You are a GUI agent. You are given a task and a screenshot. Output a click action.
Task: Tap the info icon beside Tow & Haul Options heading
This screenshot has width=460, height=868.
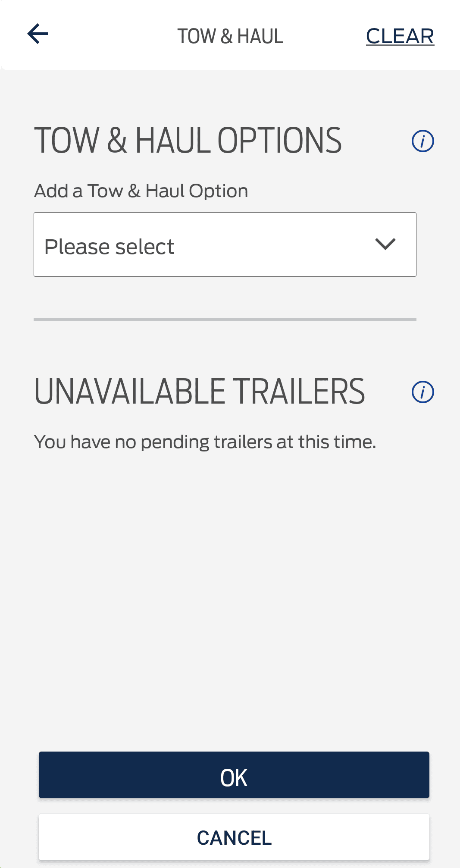(x=422, y=141)
